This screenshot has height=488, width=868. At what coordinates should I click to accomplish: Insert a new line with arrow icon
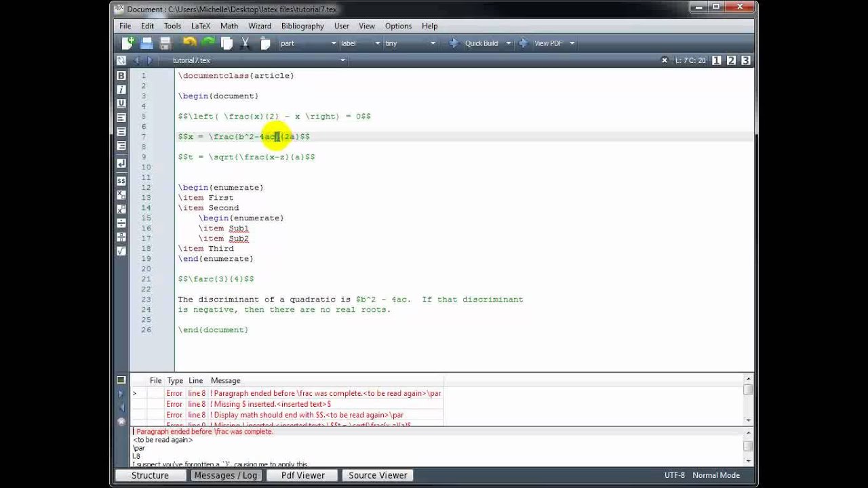(121, 163)
